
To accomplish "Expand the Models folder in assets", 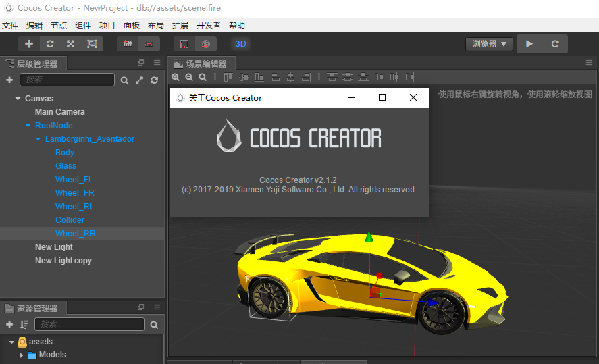I will tap(22, 355).
